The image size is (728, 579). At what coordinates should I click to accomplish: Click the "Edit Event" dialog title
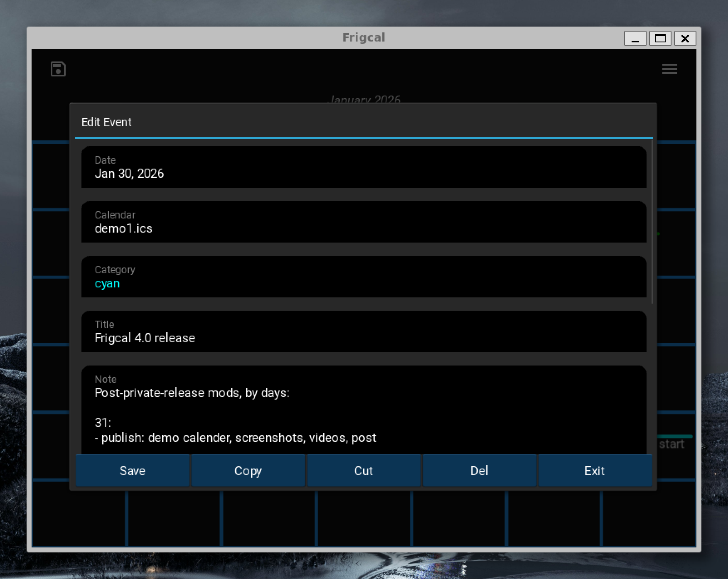click(106, 122)
